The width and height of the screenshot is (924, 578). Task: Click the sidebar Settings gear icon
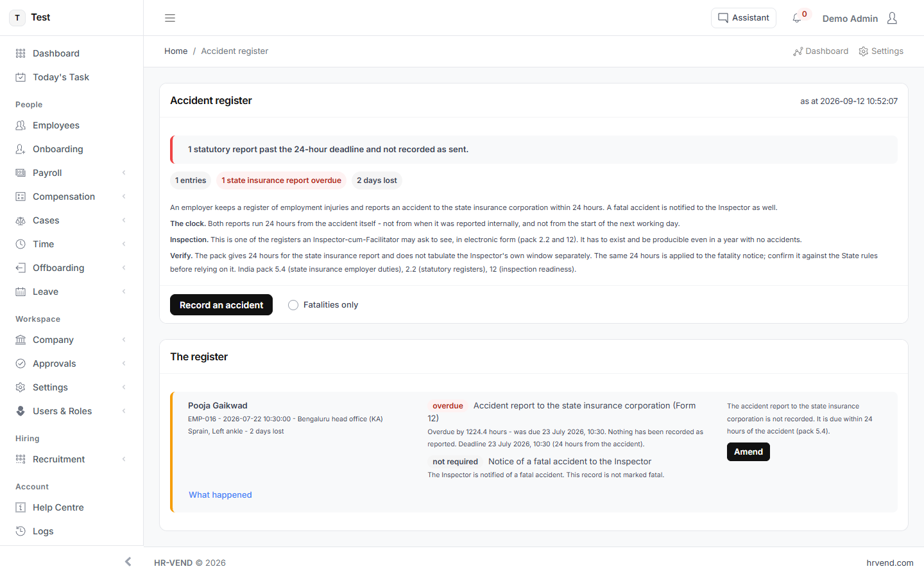[x=21, y=387]
